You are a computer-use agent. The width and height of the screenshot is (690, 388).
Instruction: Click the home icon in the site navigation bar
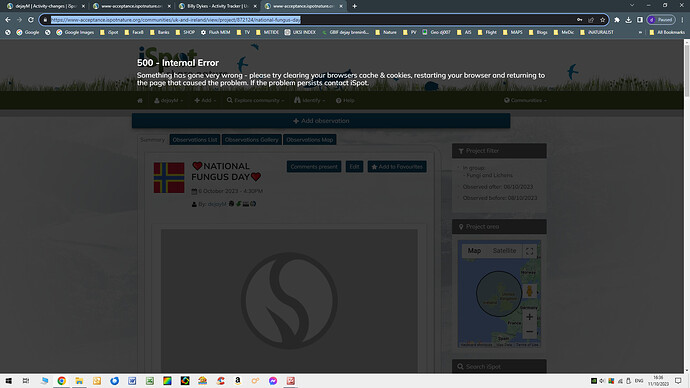coord(140,100)
